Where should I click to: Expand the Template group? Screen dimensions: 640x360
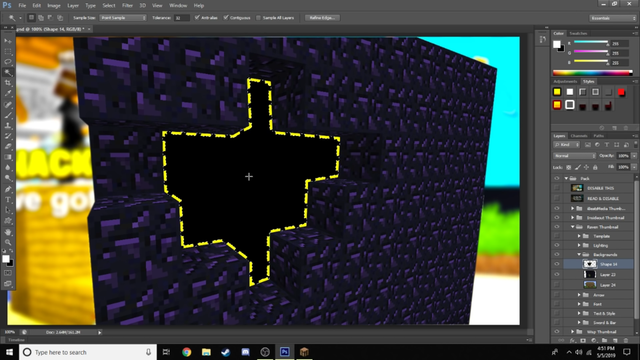coord(579,236)
